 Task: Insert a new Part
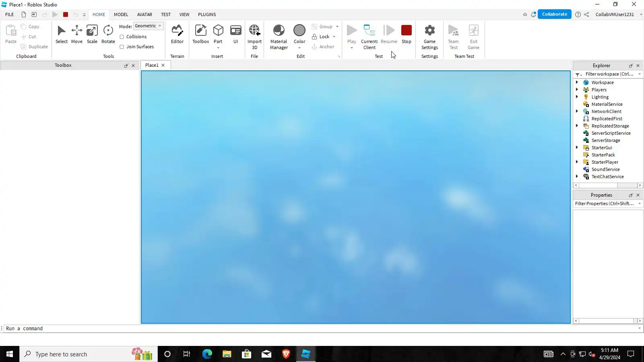[218, 33]
